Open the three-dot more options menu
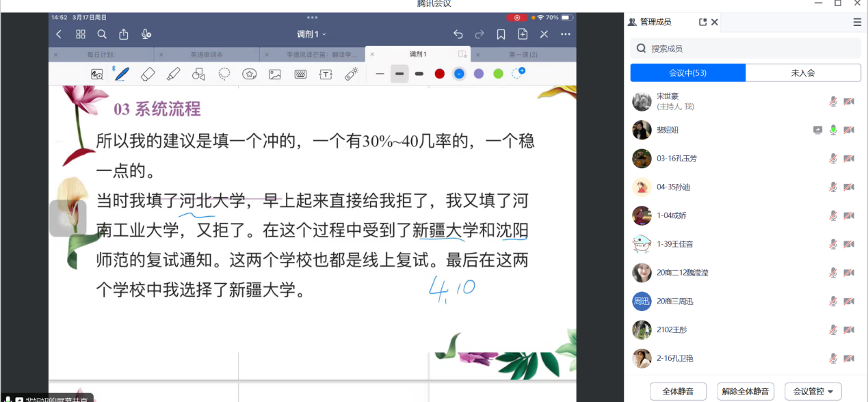 click(566, 34)
